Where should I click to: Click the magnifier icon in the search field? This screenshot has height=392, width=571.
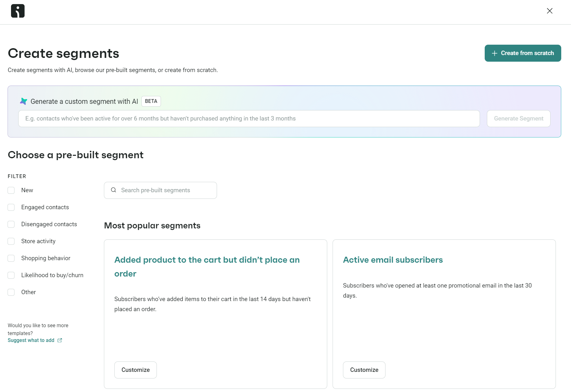click(113, 190)
